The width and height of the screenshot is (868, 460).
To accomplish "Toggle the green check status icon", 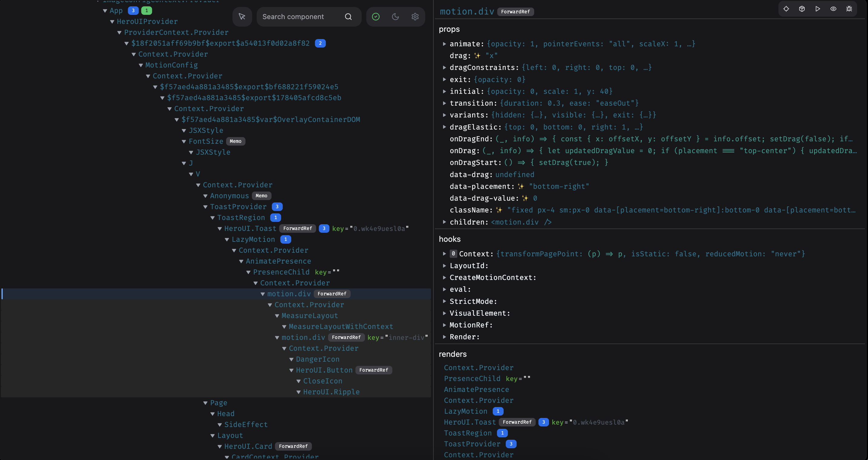I will click(376, 17).
